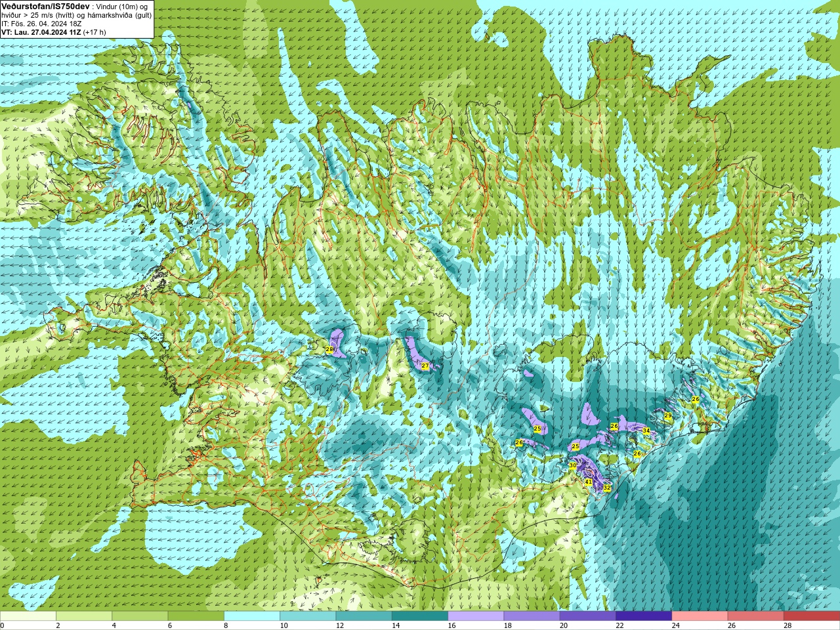Click the dark teal 14–16 m/s legend swatch
Screen dimensions: 840x630
[420, 616]
